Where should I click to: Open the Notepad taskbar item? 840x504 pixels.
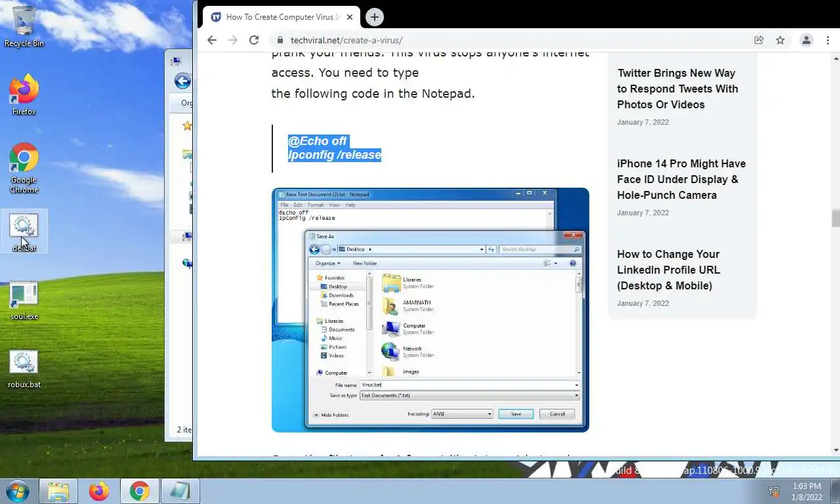tap(180, 491)
